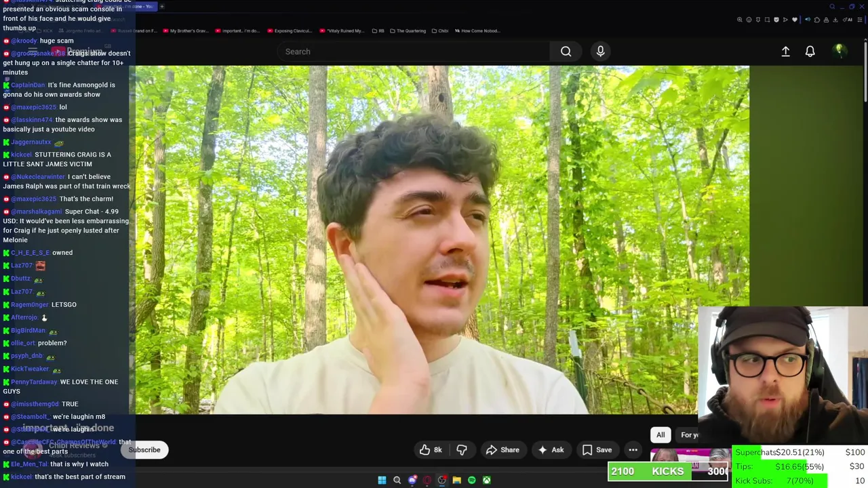868x488 pixels.
Task: Open browser easy setup menu icon
Action: click(x=860, y=20)
